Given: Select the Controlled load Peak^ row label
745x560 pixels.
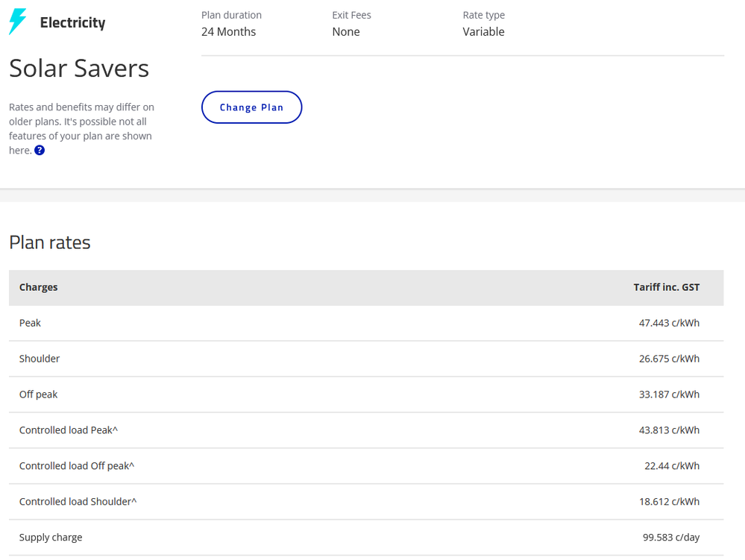Looking at the screenshot, I should 69,430.
